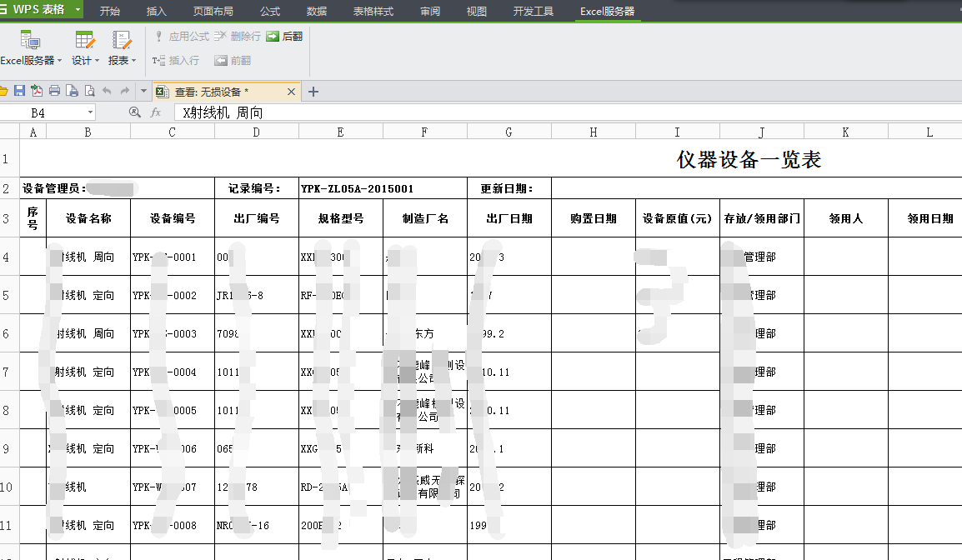Click the print icon
Image resolution: width=962 pixels, height=560 pixels.
55,92
